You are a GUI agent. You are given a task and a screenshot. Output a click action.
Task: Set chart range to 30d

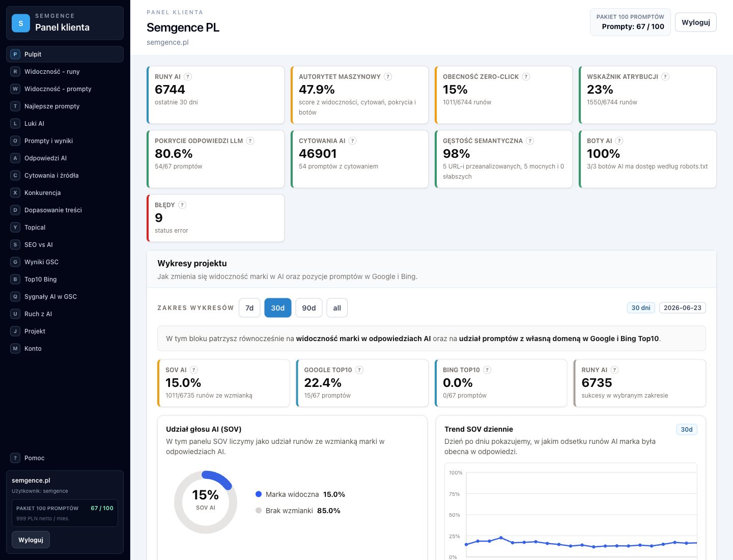278,308
